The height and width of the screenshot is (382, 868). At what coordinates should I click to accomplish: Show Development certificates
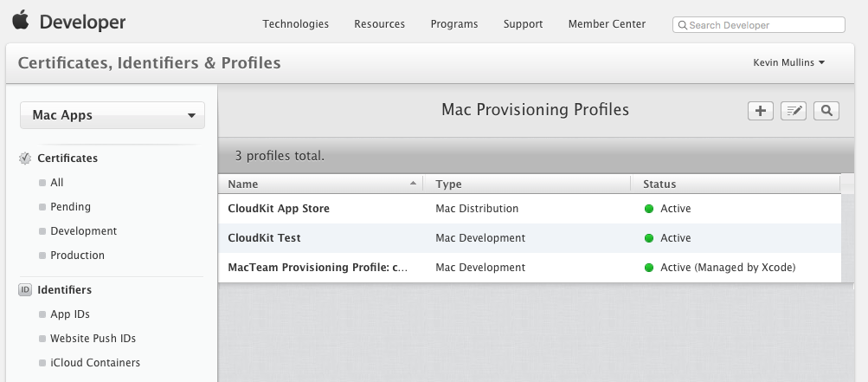[84, 231]
